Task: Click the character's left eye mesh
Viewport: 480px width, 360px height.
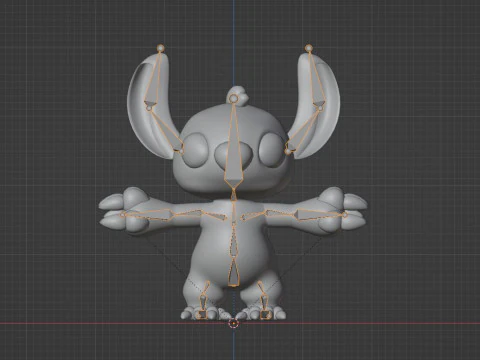Action: (x=273, y=149)
